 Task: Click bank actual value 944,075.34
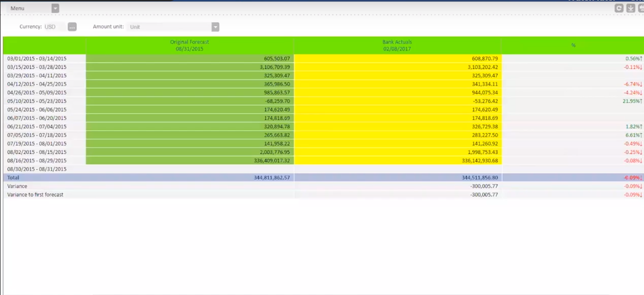click(x=485, y=93)
